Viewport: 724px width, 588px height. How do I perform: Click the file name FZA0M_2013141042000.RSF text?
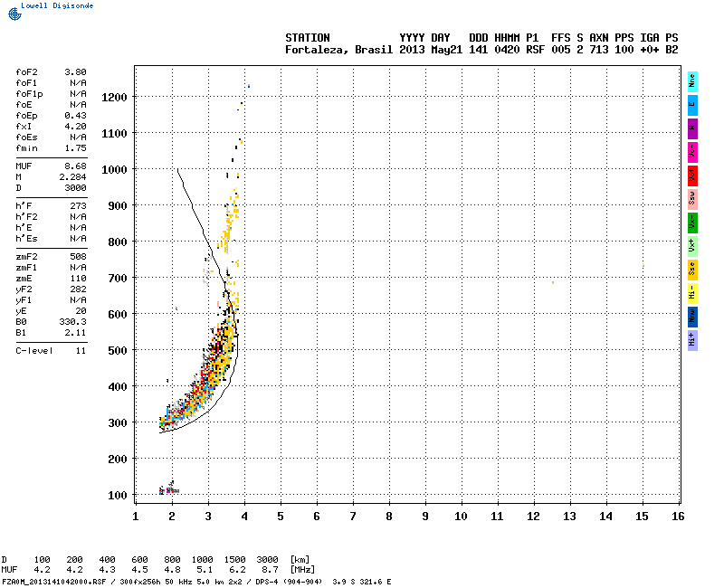pos(54,582)
